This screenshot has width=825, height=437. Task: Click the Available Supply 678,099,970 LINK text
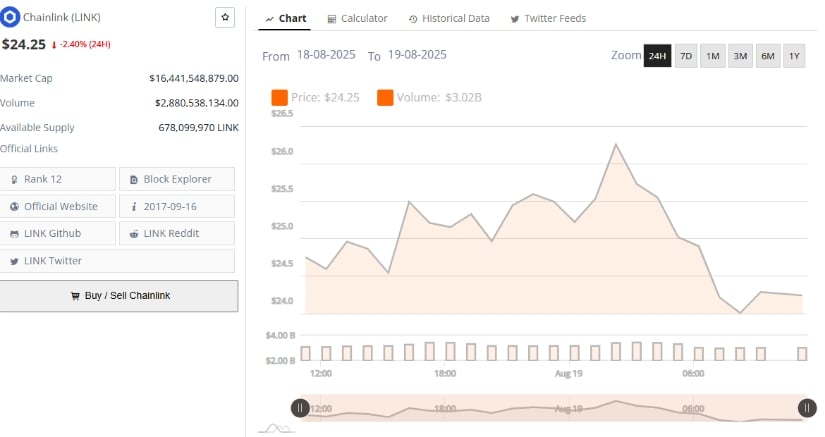[198, 128]
